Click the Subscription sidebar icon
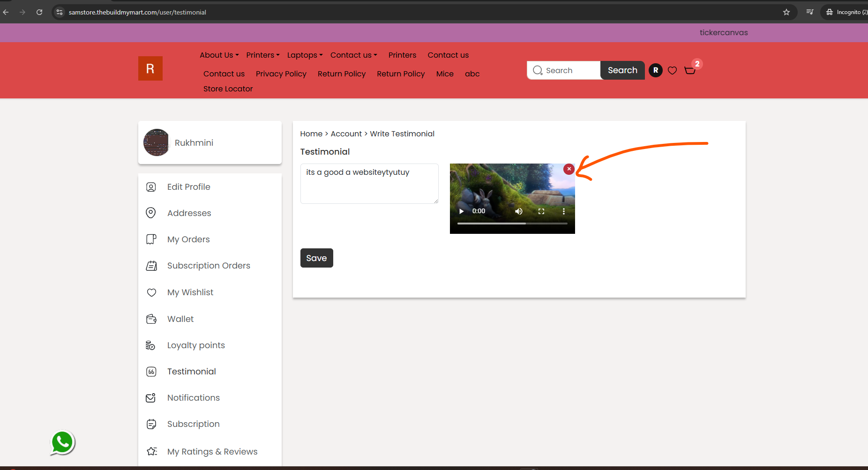The image size is (868, 470). (151, 424)
